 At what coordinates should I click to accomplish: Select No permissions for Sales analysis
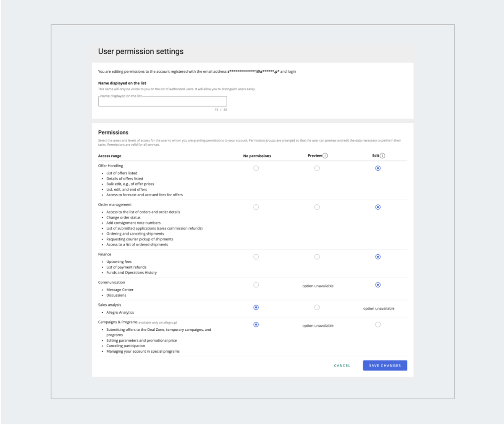tap(256, 308)
